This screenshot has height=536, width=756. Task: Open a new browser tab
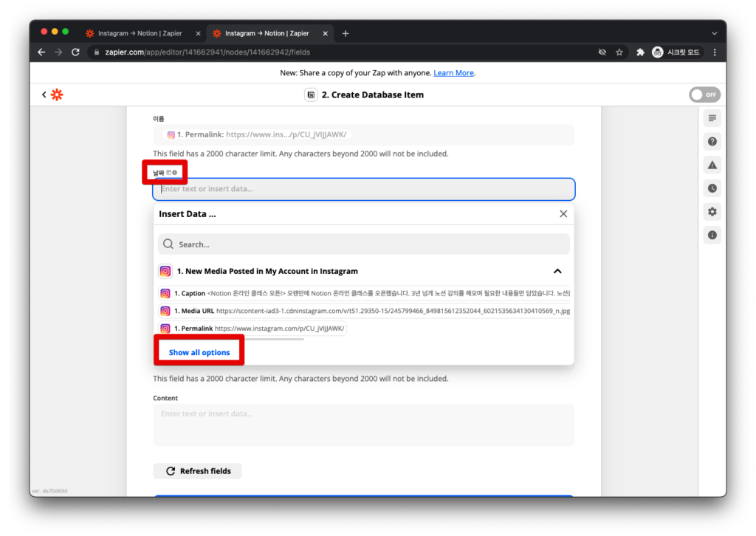[346, 33]
